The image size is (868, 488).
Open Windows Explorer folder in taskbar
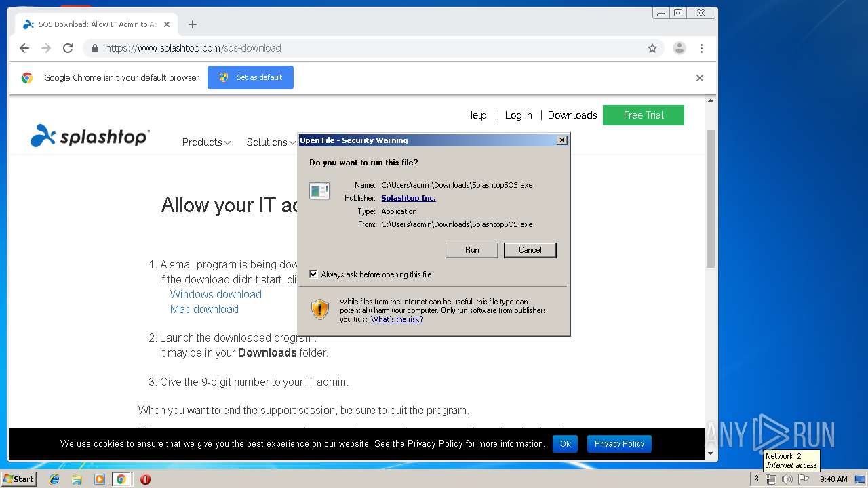(x=77, y=479)
